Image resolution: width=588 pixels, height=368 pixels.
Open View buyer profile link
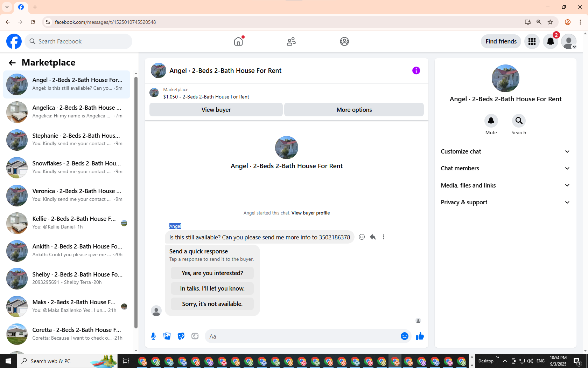[x=310, y=213]
